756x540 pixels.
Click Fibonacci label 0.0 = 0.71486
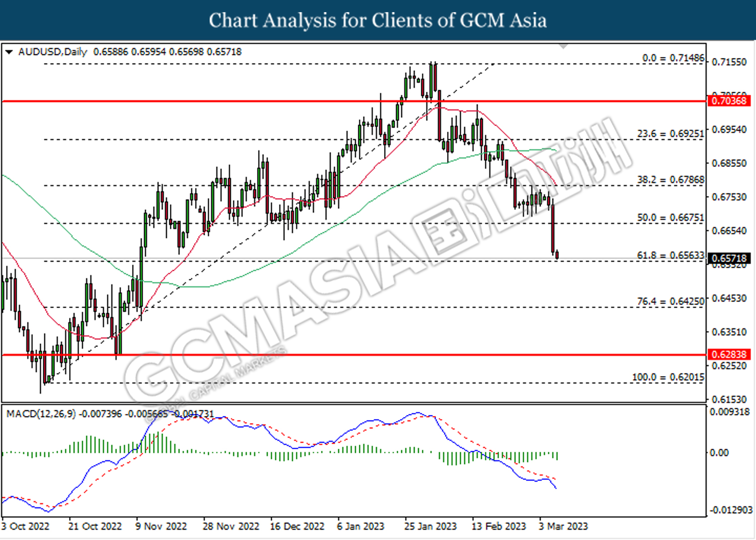pyautogui.click(x=673, y=58)
